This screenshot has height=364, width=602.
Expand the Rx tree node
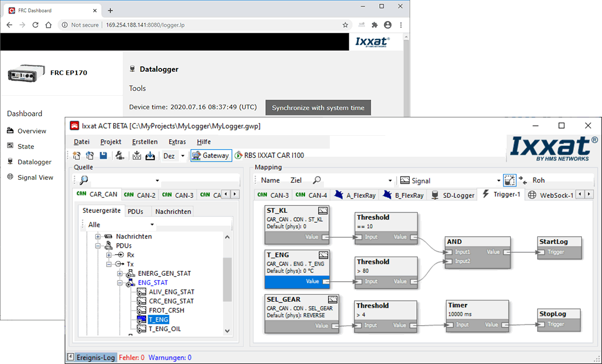(109, 255)
